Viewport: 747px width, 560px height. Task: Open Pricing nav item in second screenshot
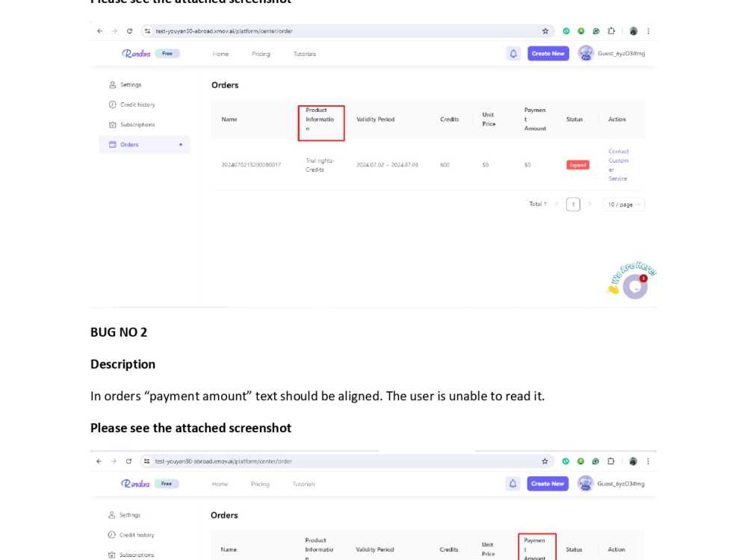click(x=260, y=484)
